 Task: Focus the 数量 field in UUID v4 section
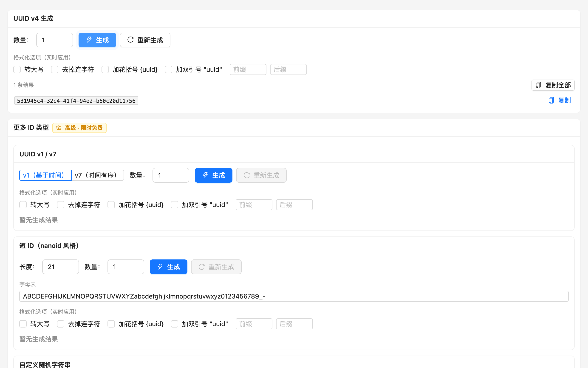[55, 40]
